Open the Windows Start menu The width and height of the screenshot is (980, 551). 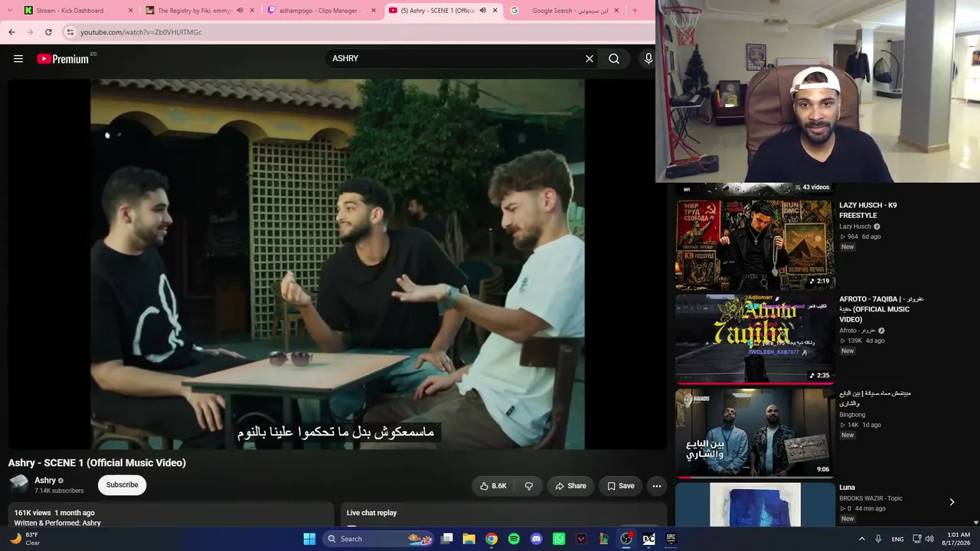(x=309, y=539)
